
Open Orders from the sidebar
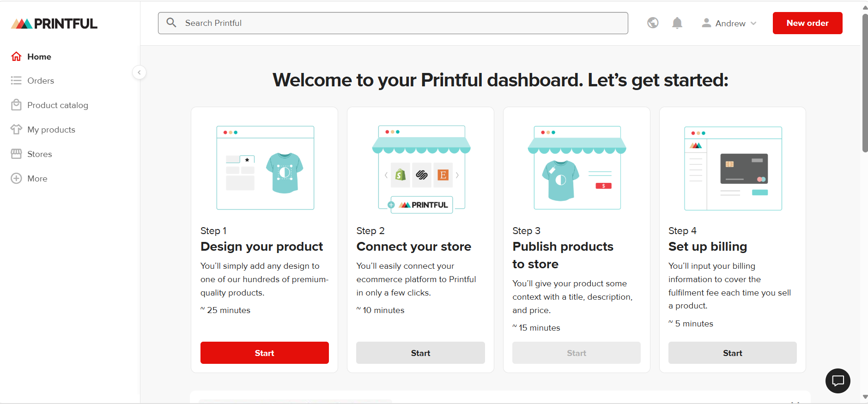tap(33, 80)
